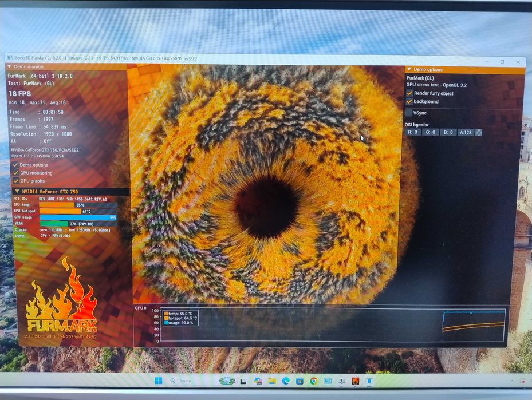Click the GPU 0 graph plot area
Screen dimensions: 532x400
click(333, 324)
